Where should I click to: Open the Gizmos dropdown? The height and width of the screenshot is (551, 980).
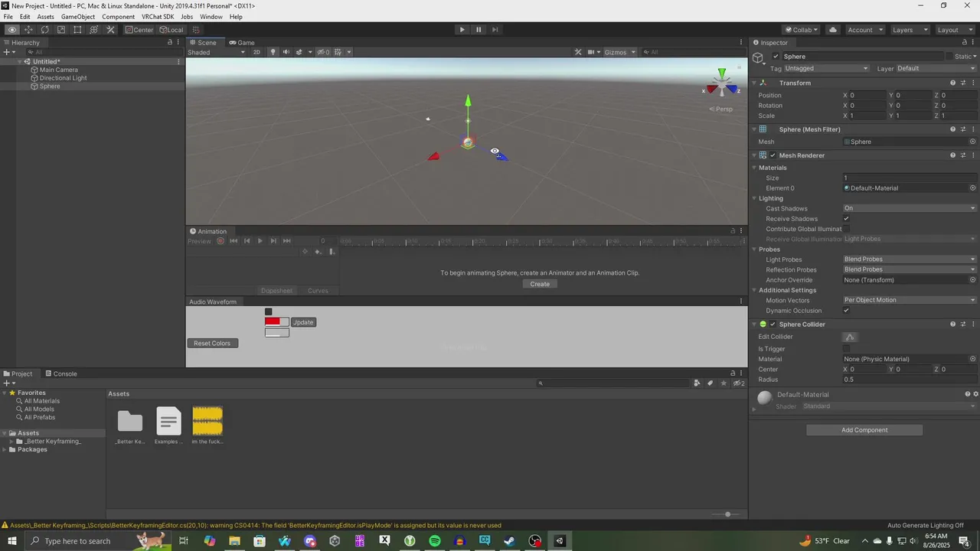[x=619, y=52]
